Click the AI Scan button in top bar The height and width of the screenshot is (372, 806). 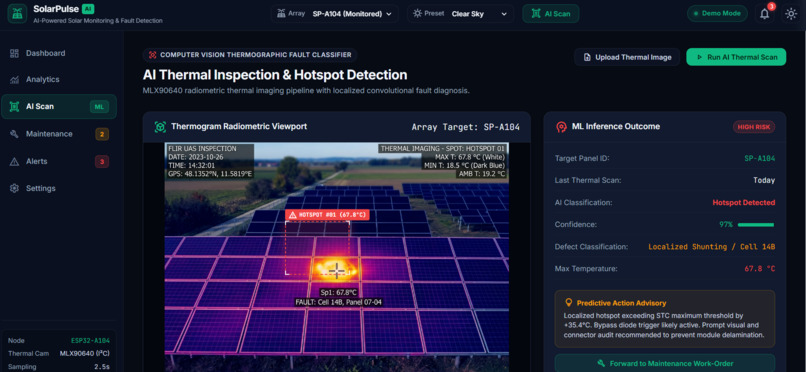(x=551, y=14)
